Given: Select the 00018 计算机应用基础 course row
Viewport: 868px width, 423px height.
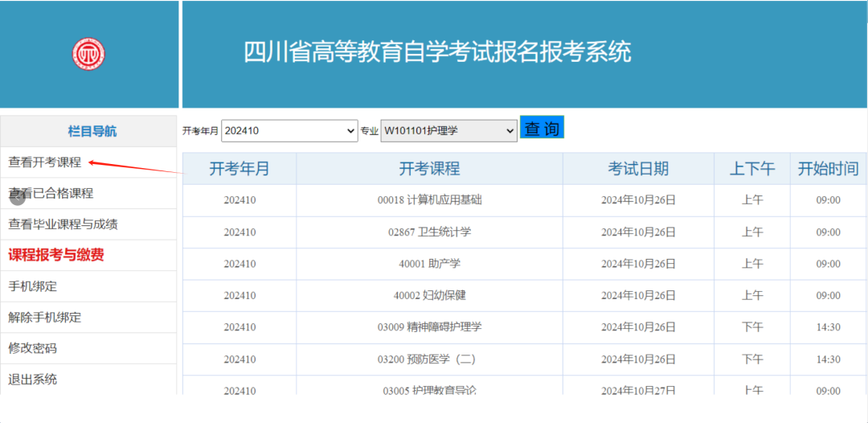Looking at the screenshot, I should (429, 200).
